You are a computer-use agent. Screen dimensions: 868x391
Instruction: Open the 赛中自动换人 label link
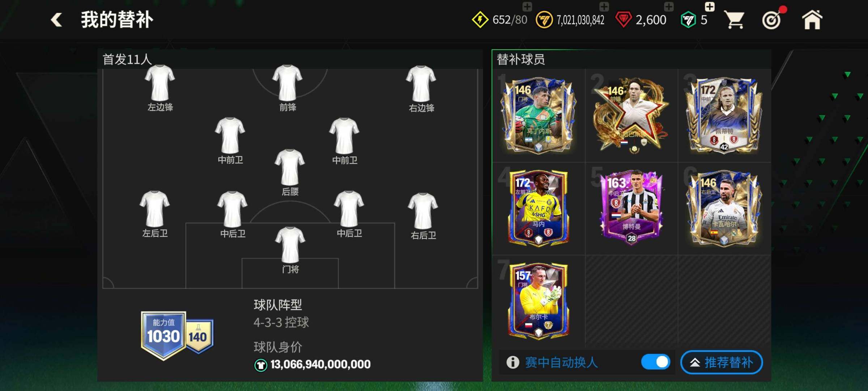point(561,362)
